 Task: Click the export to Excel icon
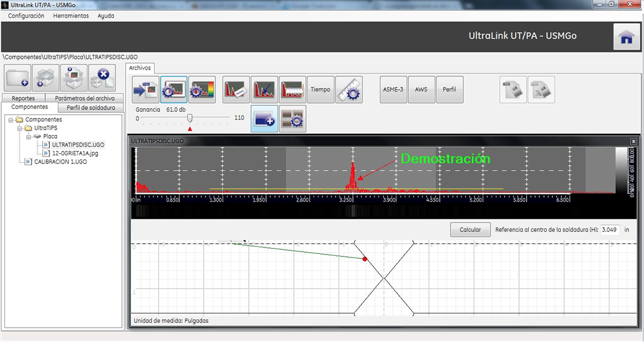541,89
